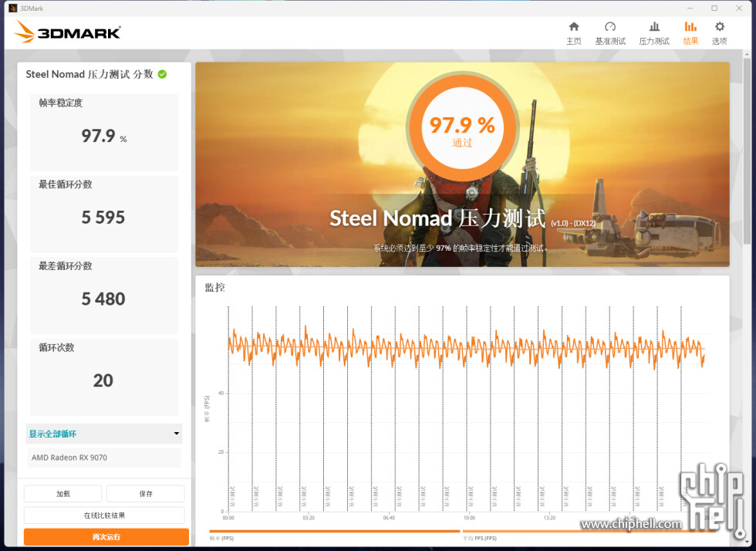Click the 循环次数 label
This screenshot has width=756, height=551.
(x=56, y=347)
